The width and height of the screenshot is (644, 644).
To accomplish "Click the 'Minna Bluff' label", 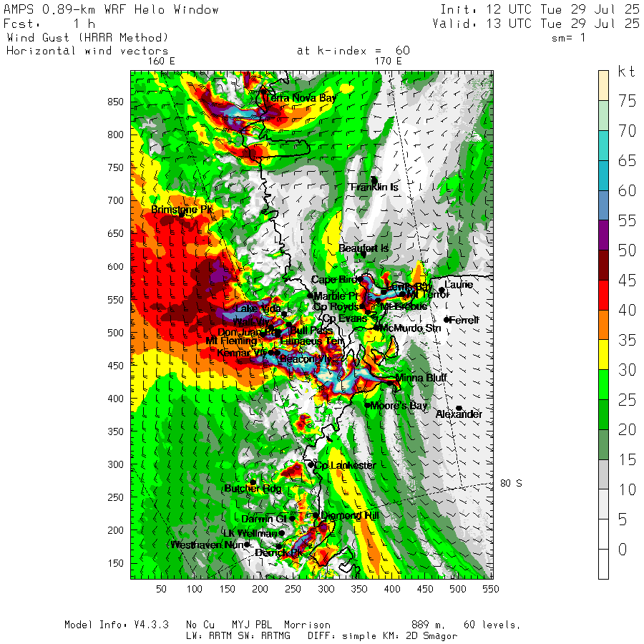I will coord(421,378).
